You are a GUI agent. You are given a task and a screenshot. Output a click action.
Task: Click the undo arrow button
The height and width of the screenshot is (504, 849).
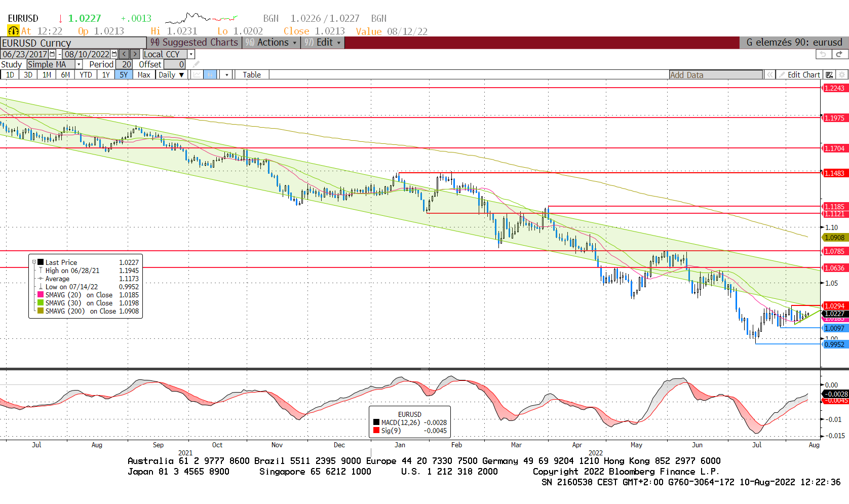(x=823, y=54)
